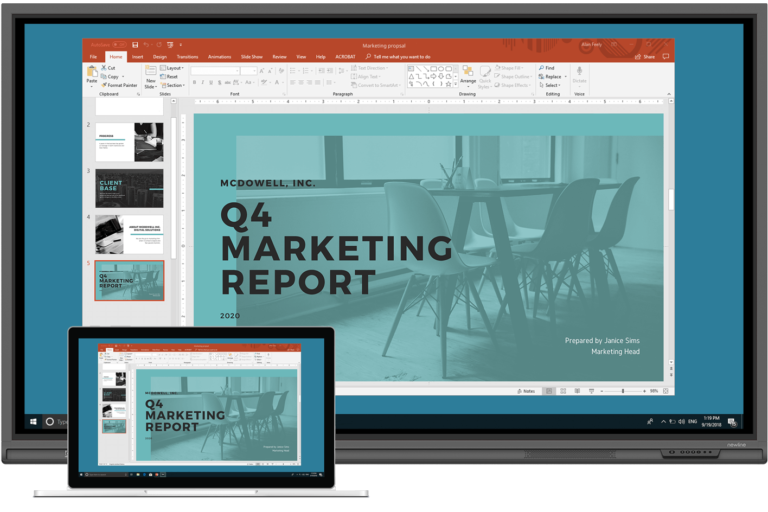The height and width of the screenshot is (512, 768).
Task: Open the Animations ribbon tab
Action: pos(219,57)
